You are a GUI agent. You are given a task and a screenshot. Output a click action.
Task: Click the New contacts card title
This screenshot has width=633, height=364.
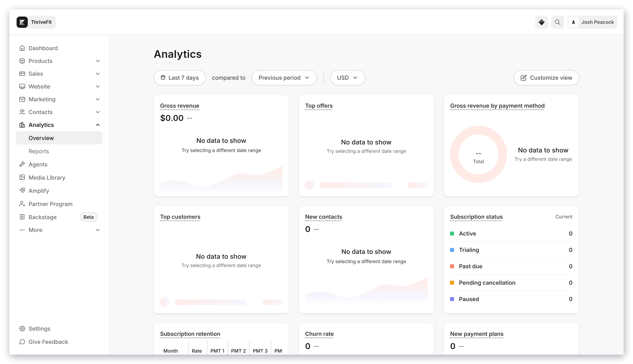tap(323, 217)
